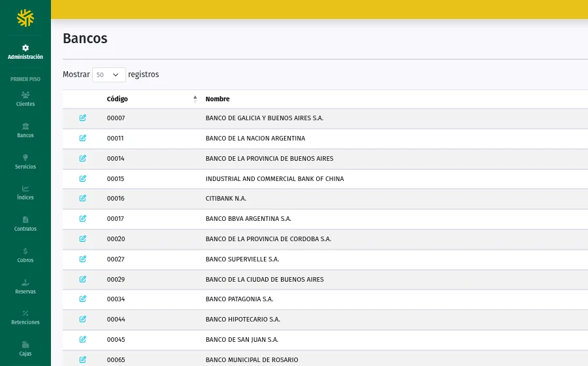Open the Cajas section
The image size is (588, 366).
click(x=25, y=350)
